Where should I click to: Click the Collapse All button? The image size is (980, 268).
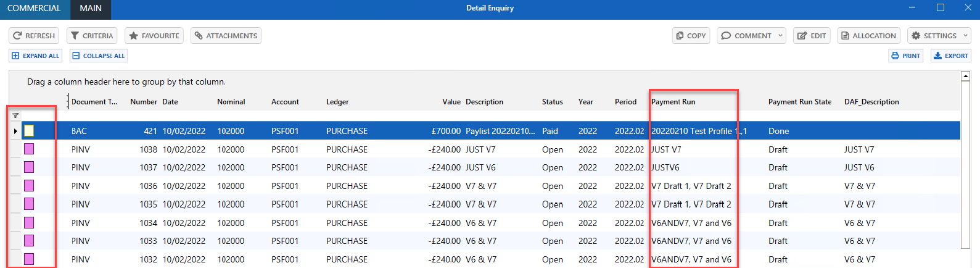click(98, 56)
